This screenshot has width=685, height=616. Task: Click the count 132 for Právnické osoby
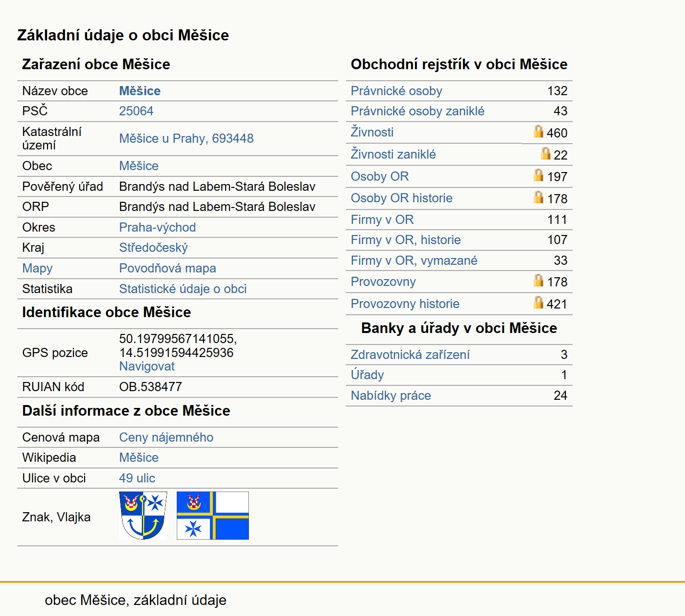tap(557, 91)
